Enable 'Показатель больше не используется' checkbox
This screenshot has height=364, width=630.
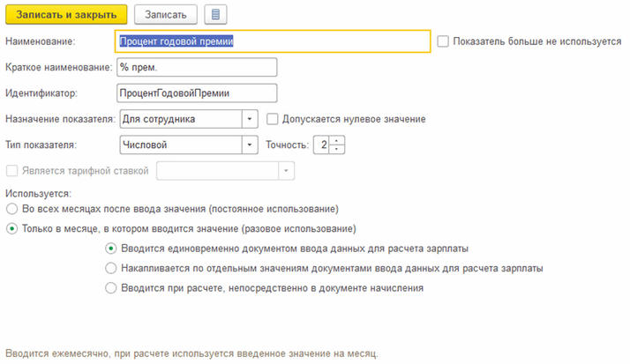(x=443, y=41)
